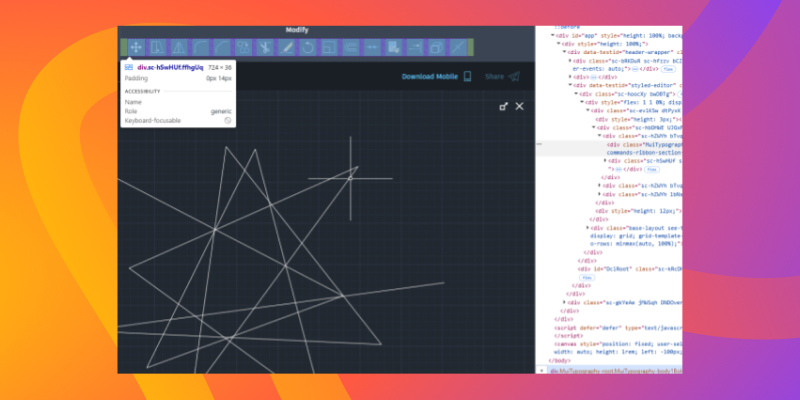Expand the sc-bRKDuR div node
The image size is (800, 400).
click(x=570, y=60)
